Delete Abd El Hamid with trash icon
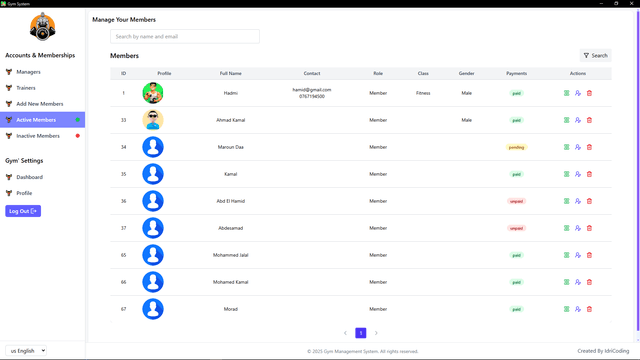Viewport: 640px width, 360px height. [x=589, y=201]
